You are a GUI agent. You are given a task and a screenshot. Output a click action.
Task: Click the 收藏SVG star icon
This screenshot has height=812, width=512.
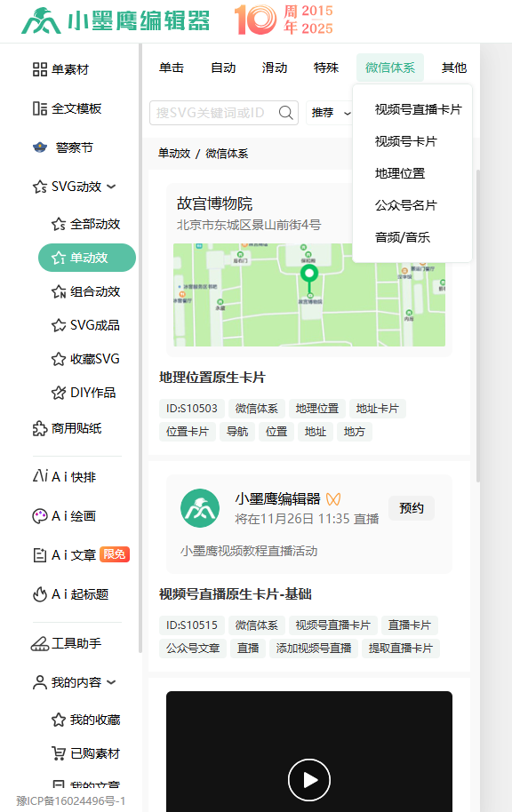(x=59, y=359)
